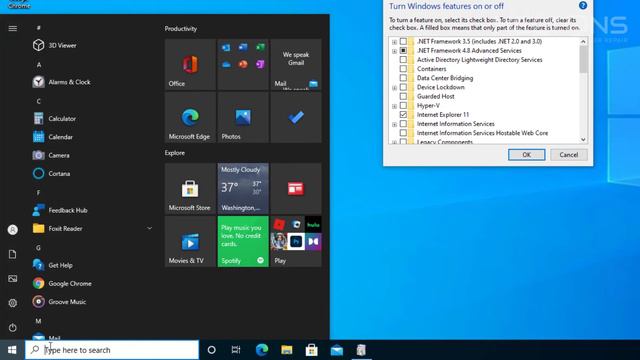Open the Microsoft Edge tile
The width and height of the screenshot is (640, 360).
[190, 118]
